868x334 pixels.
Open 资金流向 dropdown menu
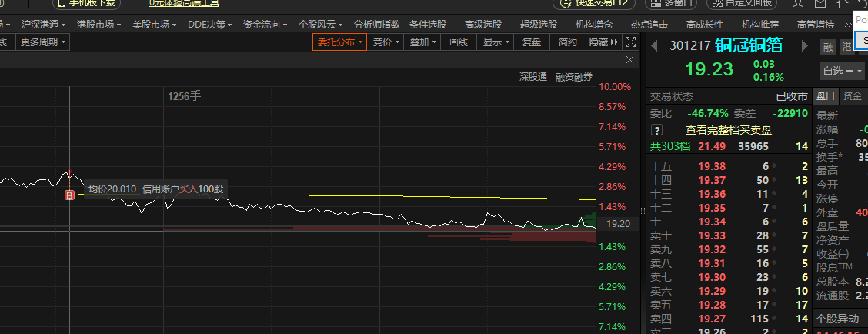(x=265, y=25)
